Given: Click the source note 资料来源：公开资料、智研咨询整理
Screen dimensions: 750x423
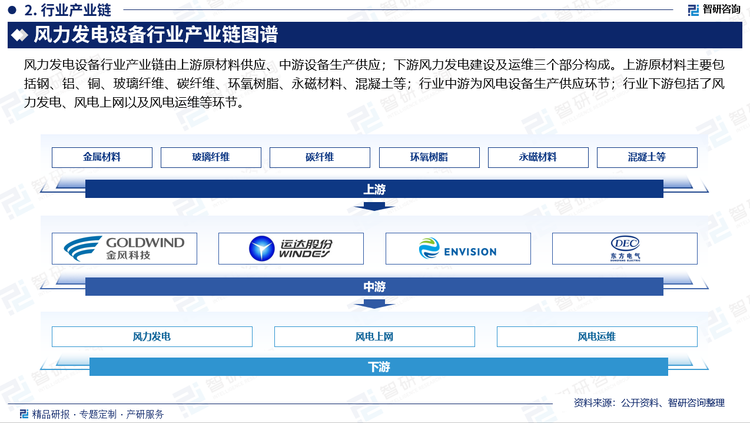Looking at the screenshot, I should [x=649, y=403].
